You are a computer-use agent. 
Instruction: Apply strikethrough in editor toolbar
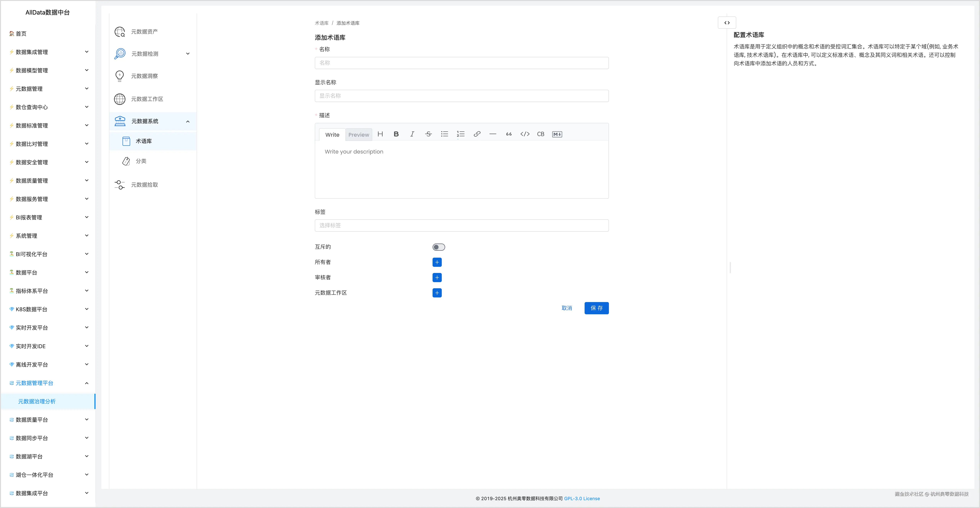tap(428, 134)
